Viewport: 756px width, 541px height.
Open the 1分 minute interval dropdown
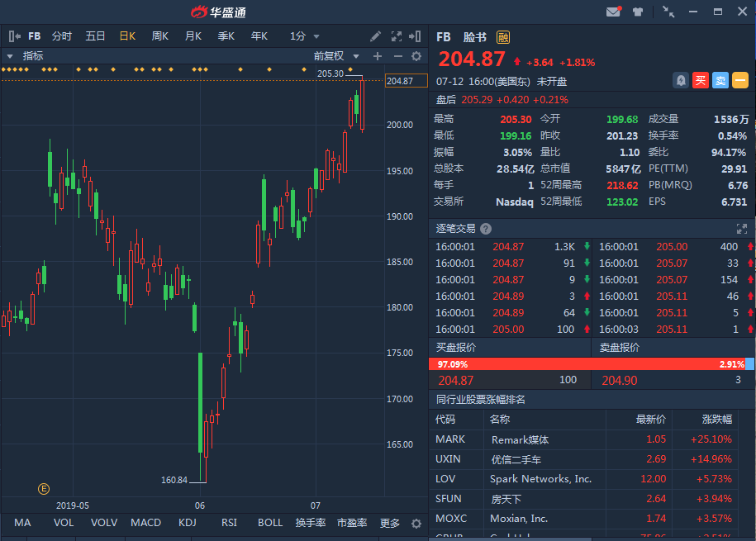click(x=304, y=36)
